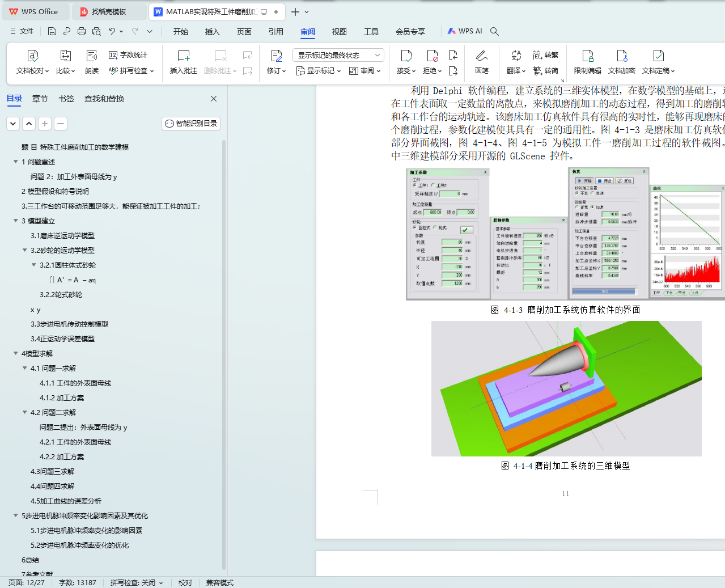Image resolution: width=725 pixels, height=588 pixels.
Task: Switch to 章节 tab in navigation pane
Action: [40, 99]
